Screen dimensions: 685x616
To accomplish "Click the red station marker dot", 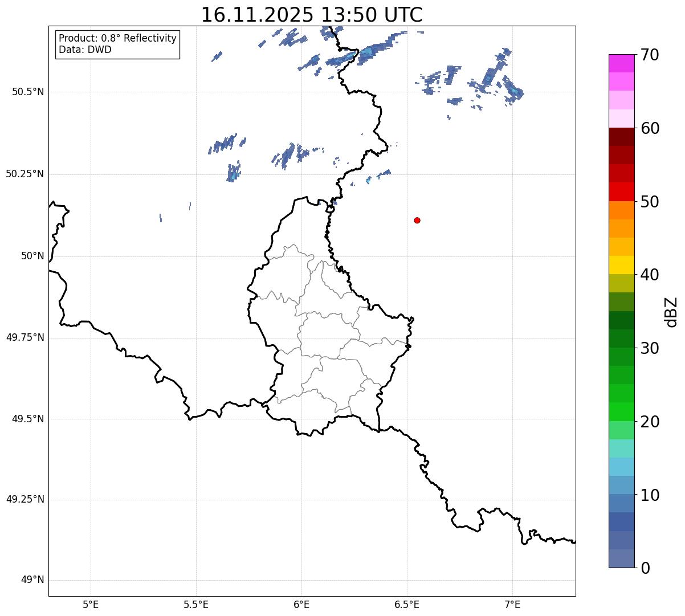I will 417,220.
